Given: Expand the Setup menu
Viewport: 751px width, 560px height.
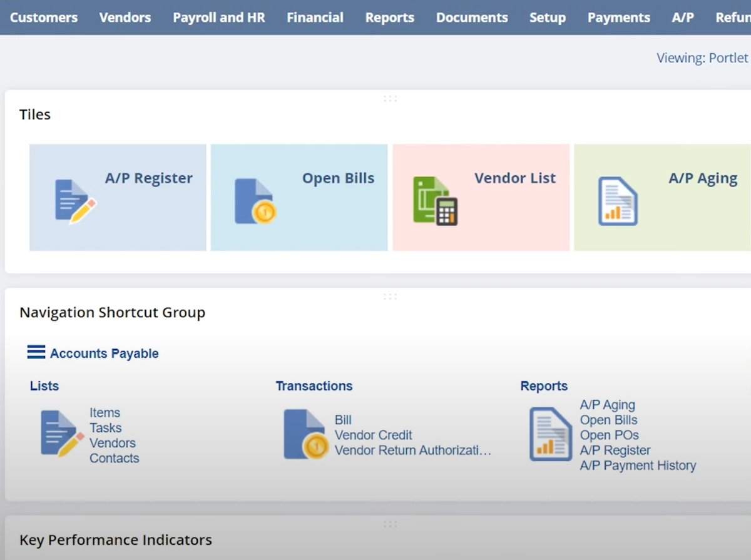Looking at the screenshot, I should click(x=547, y=18).
